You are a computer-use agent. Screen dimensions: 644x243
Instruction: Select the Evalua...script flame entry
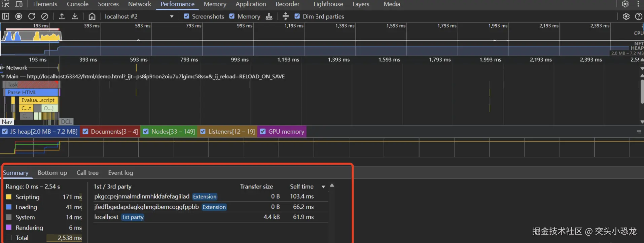(x=38, y=100)
